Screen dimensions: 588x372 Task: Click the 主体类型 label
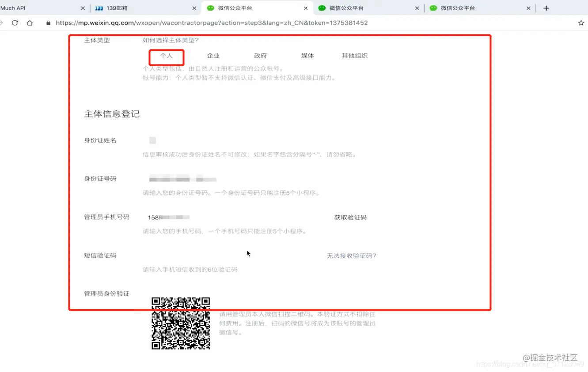point(97,40)
